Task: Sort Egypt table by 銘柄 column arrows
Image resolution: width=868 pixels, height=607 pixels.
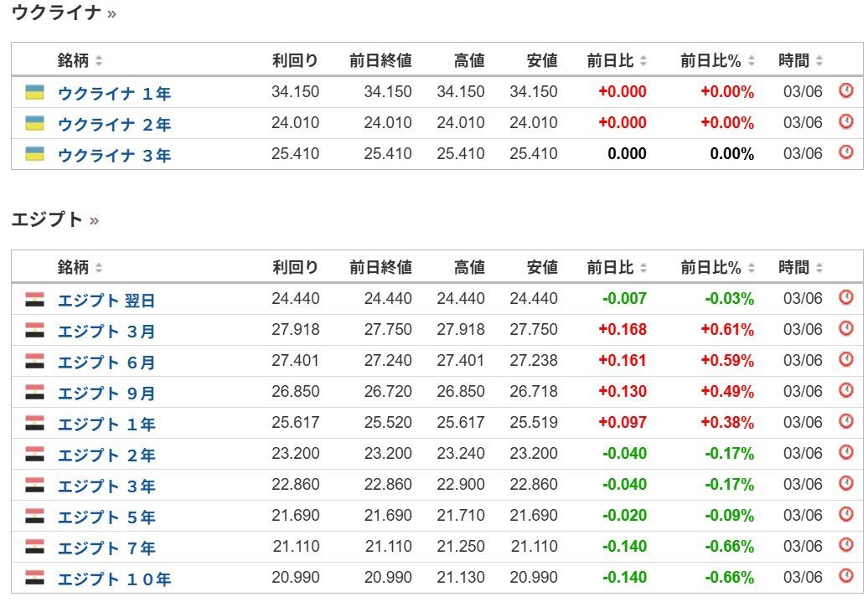Action: [99, 268]
